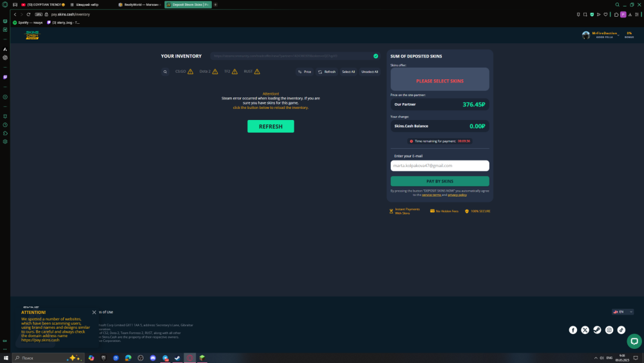Click the address bar URL
This screenshot has height=363, width=644.
coord(70,14)
